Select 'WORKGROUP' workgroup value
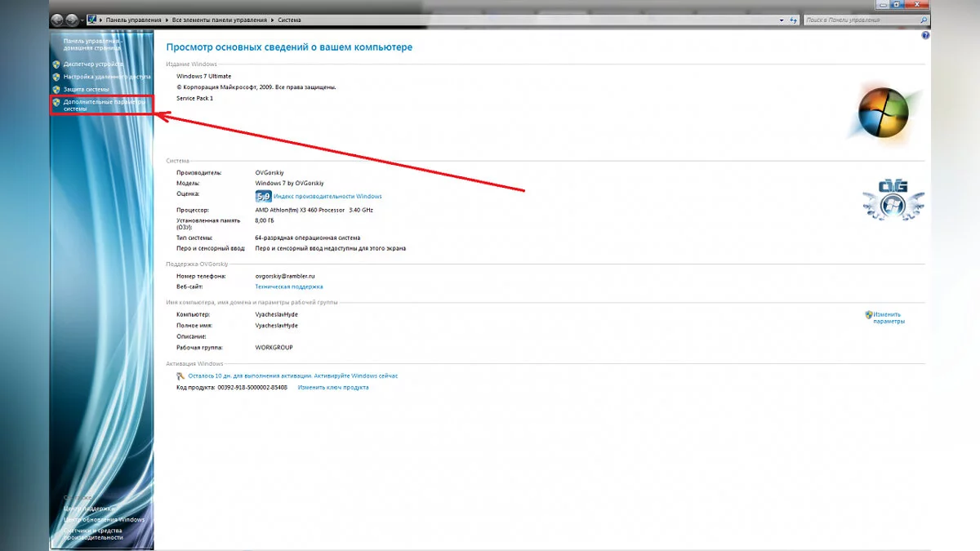This screenshot has width=980, height=551. [x=274, y=348]
